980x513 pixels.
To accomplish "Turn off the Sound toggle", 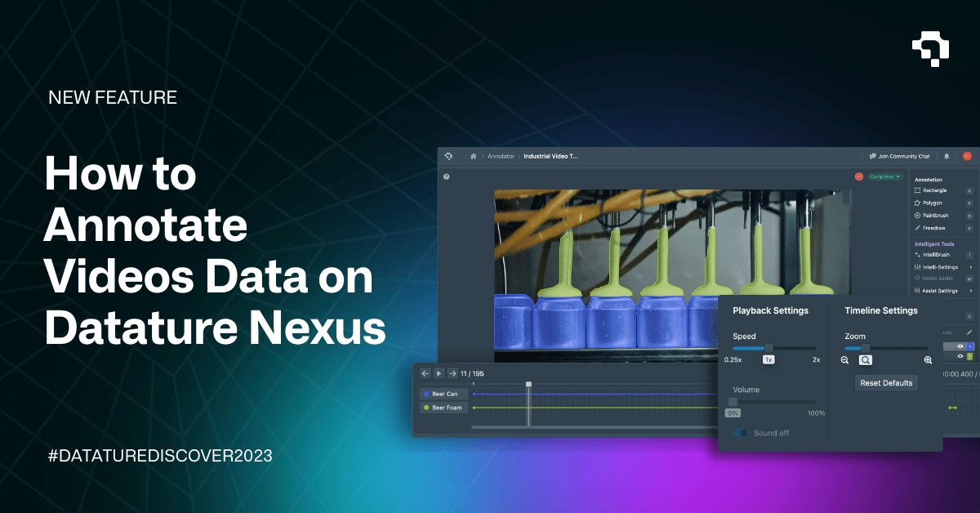I will click(x=739, y=433).
